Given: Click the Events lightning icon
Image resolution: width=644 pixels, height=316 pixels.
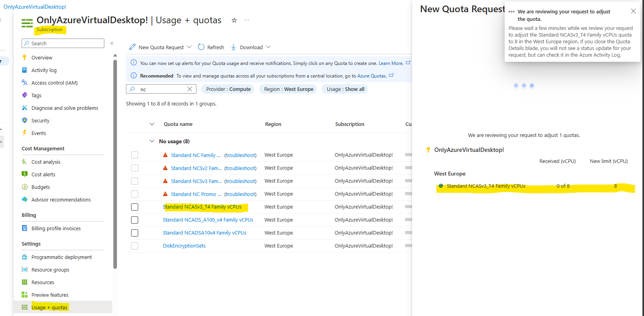Looking at the screenshot, I should click(x=24, y=133).
